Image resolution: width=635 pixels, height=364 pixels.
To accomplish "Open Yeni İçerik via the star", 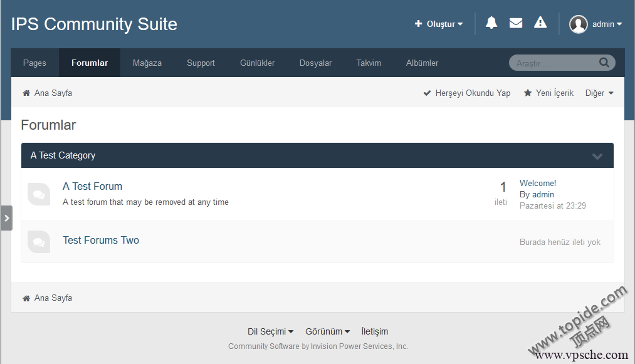I will (x=548, y=92).
